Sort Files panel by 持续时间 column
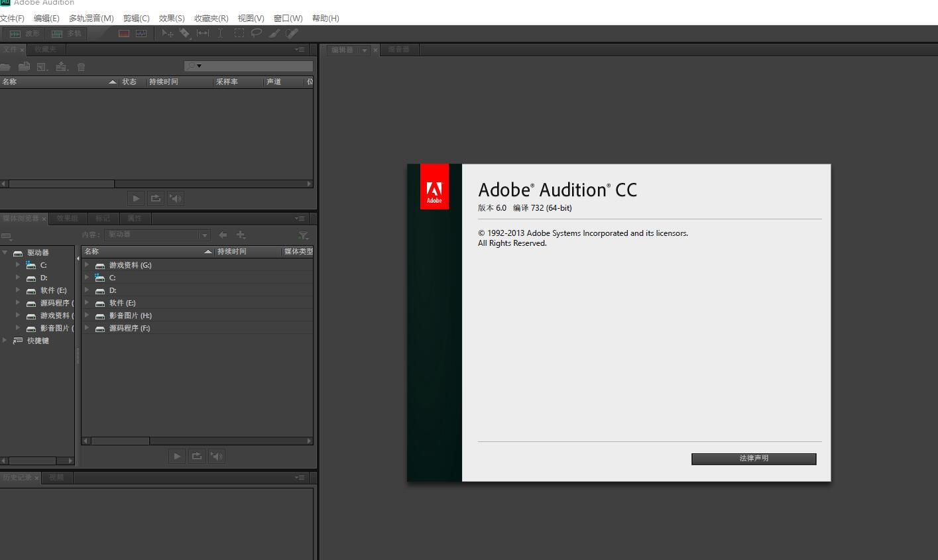 (179, 82)
